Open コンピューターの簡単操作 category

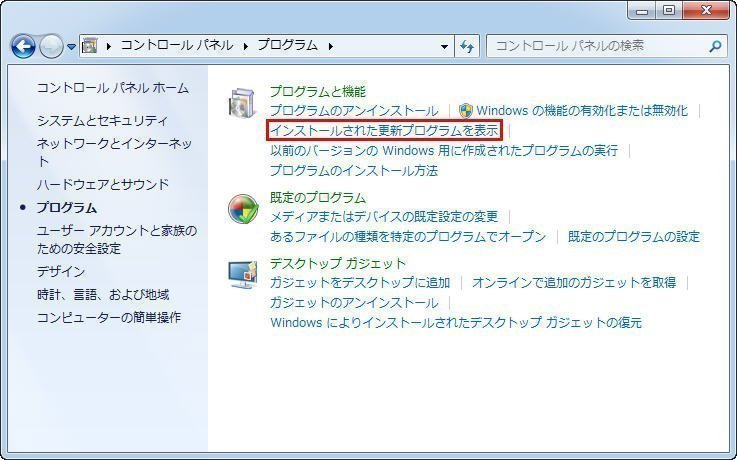click(109, 317)
